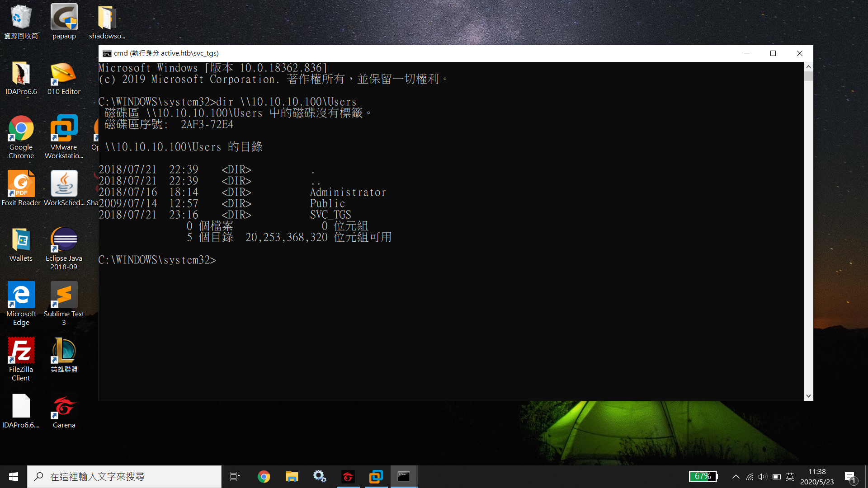
Task: Maximize the cmd window
Action: 773,53
